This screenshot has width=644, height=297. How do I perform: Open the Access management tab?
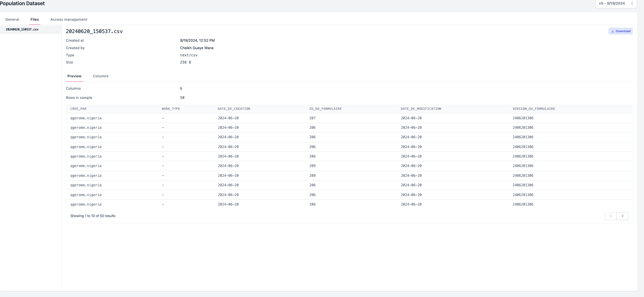[69, 20]
